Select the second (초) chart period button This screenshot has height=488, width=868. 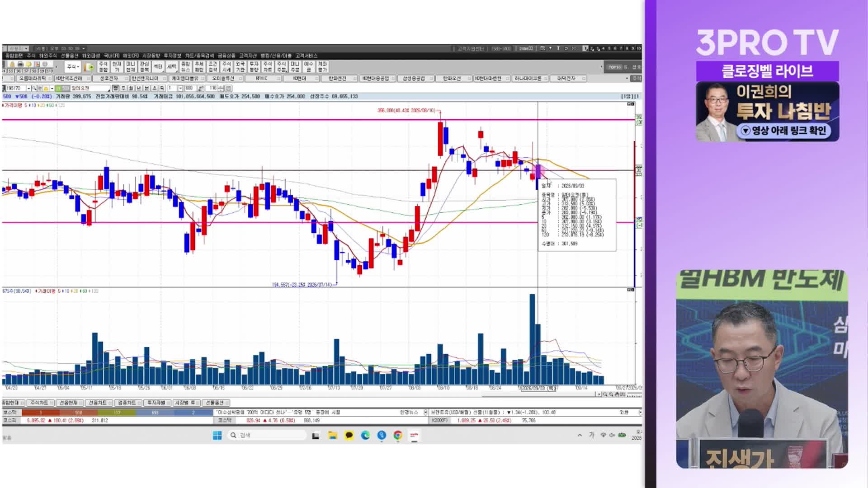154,88
